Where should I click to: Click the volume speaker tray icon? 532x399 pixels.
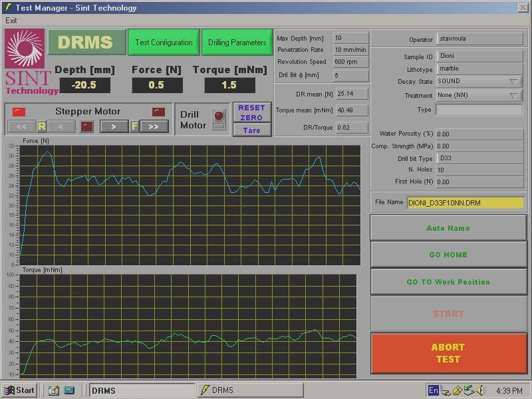(481, 390)
